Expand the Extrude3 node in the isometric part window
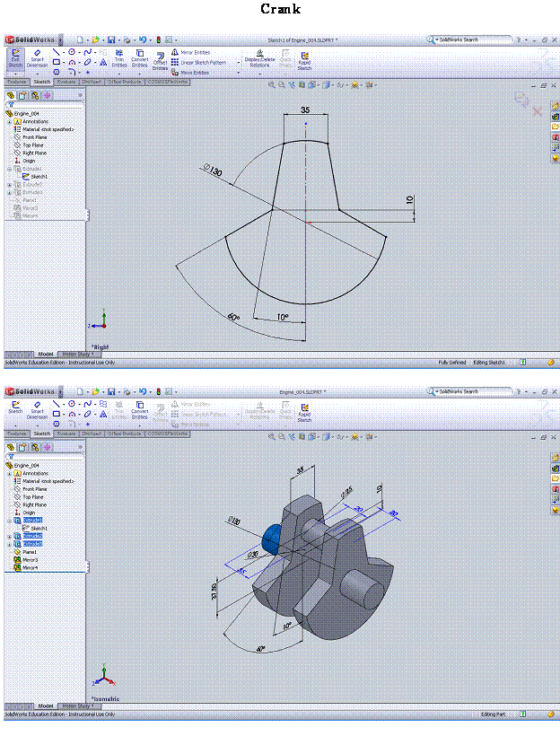The image size is (560, 736). [x=9, y=545]
